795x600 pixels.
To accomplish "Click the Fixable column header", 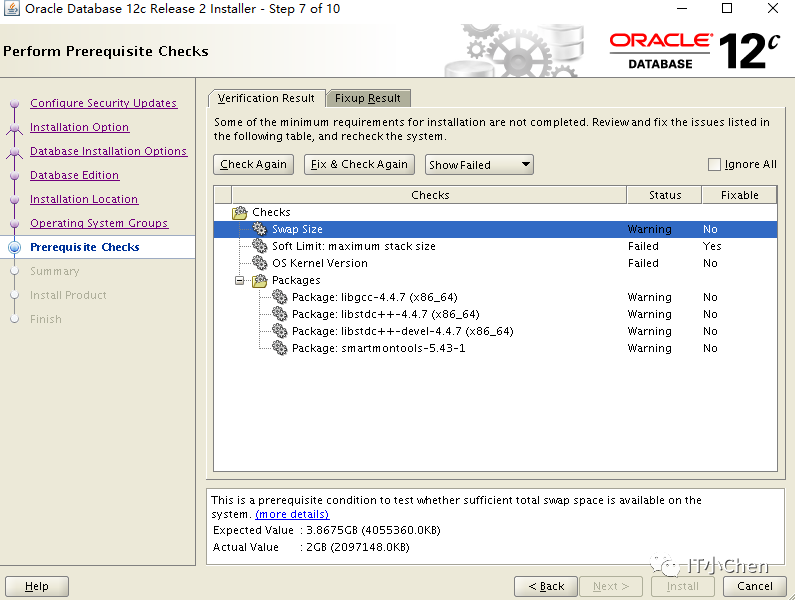I will click(739, 195).
